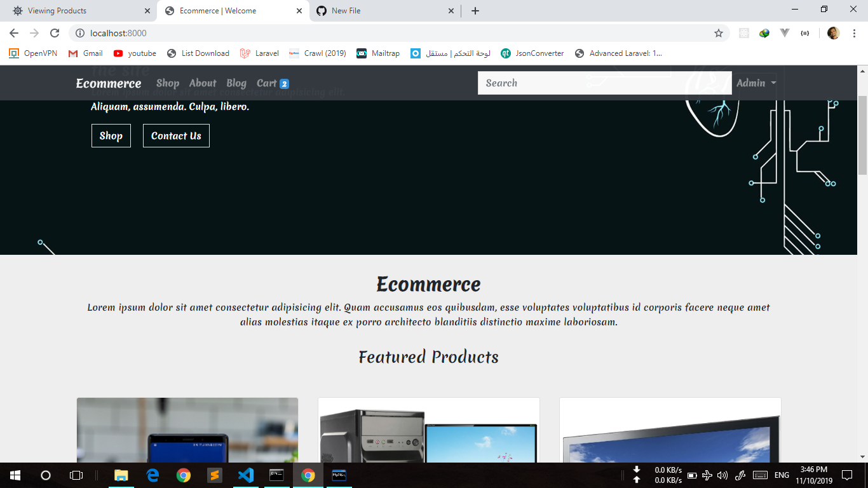Open the smartphone product thumbnail

click(x=187, y=430)
